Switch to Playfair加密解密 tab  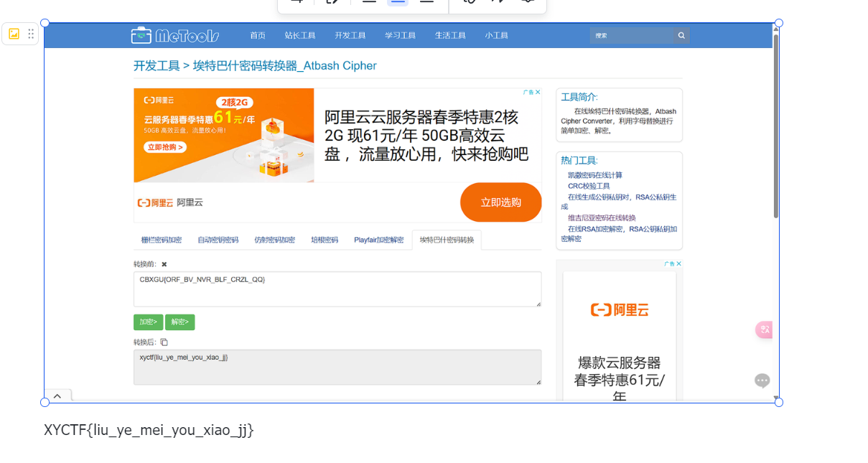379,240
